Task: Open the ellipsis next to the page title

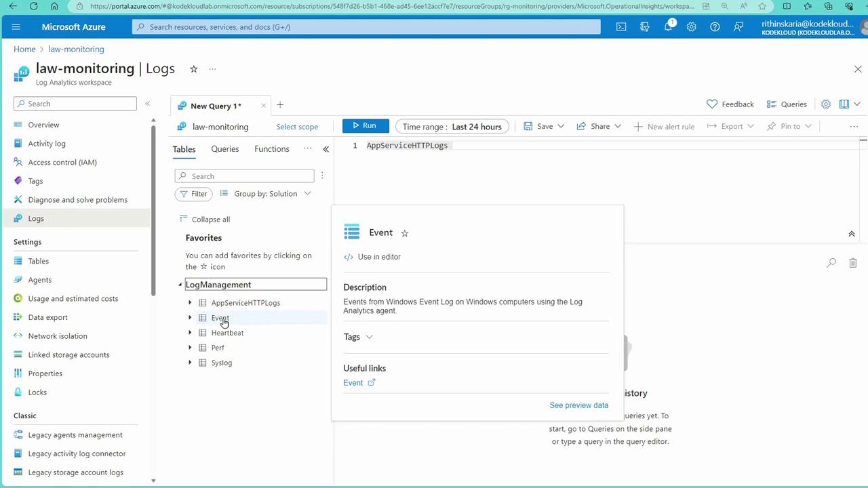Action: tap(212, 68)
